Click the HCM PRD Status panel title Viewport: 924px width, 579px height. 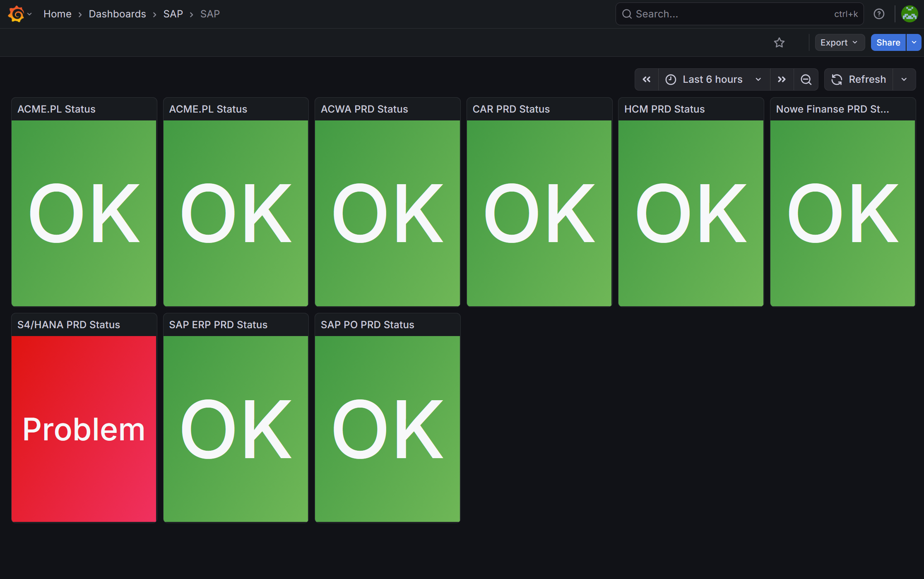click(x=664, y=109)
